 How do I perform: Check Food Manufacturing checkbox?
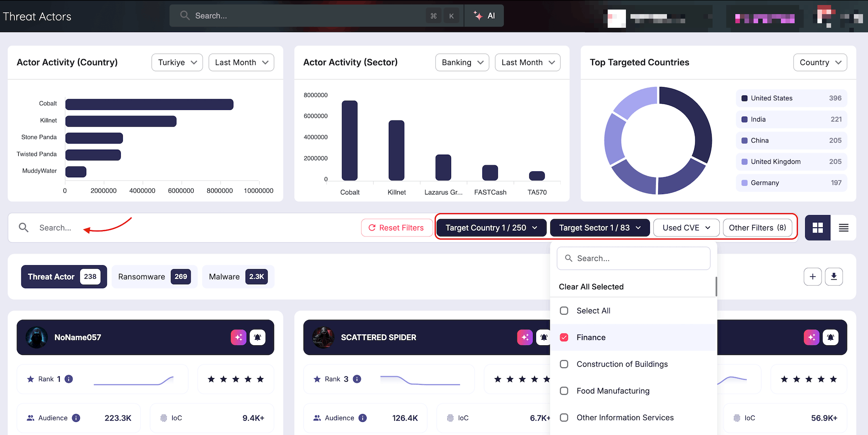coord(564,391)
